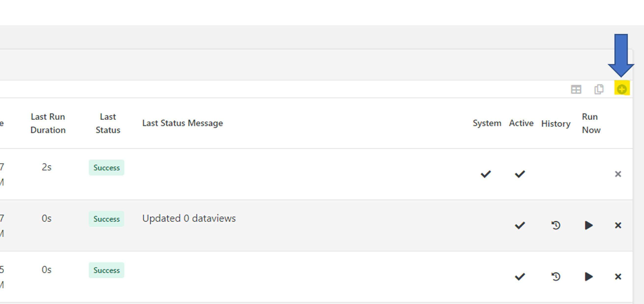
Task: Click the Success badge in the first row
Action: [x=106, y=168]
